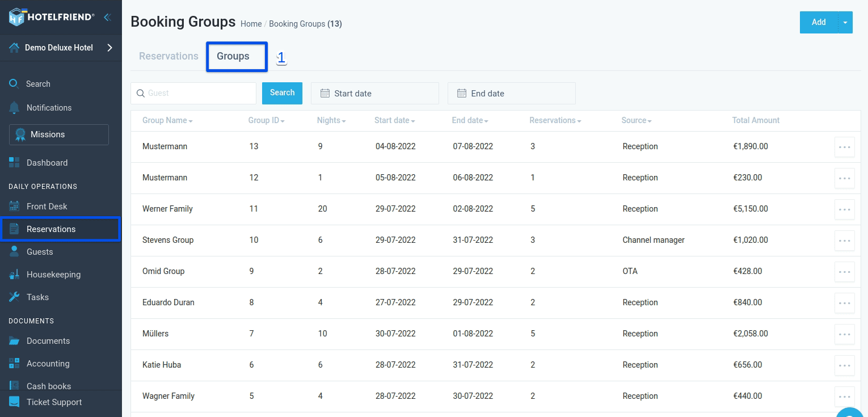Click the Dashboard grid icon
The image size is (868, 417).
(14, 163)
